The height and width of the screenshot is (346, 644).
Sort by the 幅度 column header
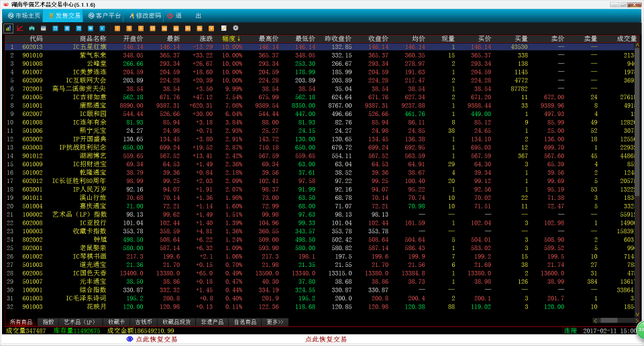[x=231, y=39]
